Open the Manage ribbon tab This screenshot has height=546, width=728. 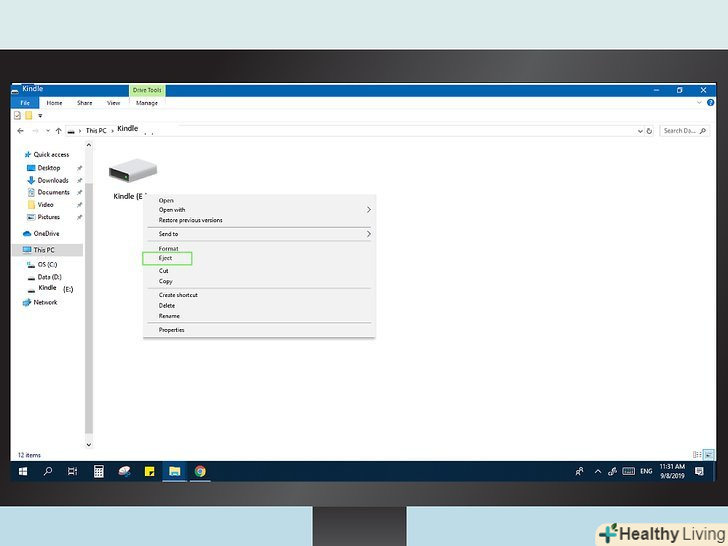tap(147, 103)
